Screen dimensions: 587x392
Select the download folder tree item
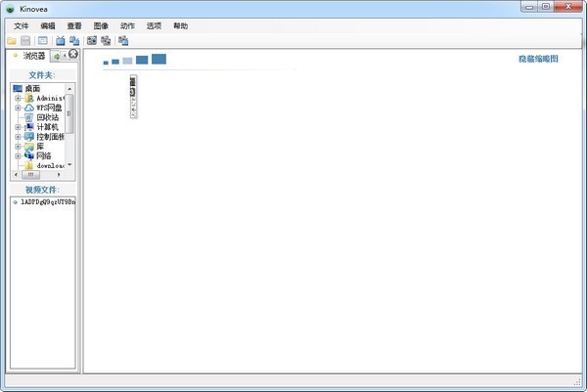[x=50, y=166]
